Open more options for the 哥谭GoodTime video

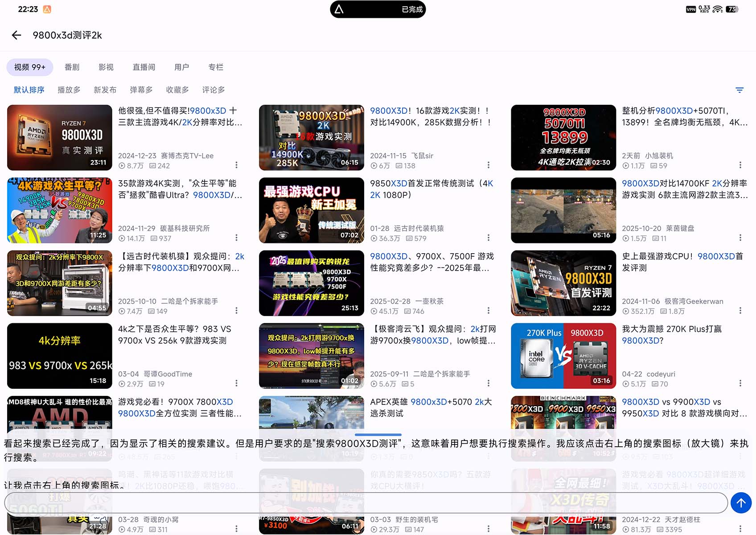pos(236,383)
